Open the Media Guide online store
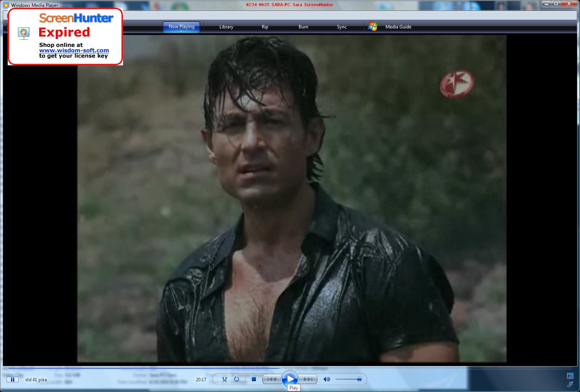The width and height of the screenshot is (580, 392). coord(398,27)
